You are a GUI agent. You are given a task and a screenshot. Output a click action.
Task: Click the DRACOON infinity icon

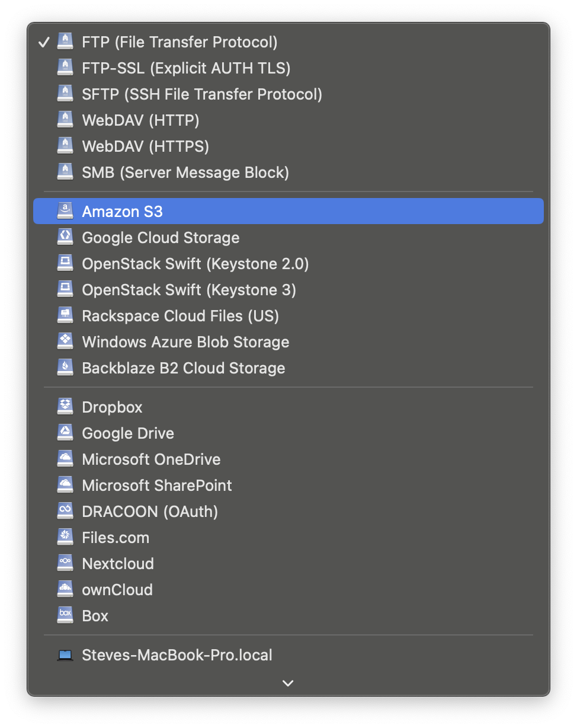coord(65,511)
